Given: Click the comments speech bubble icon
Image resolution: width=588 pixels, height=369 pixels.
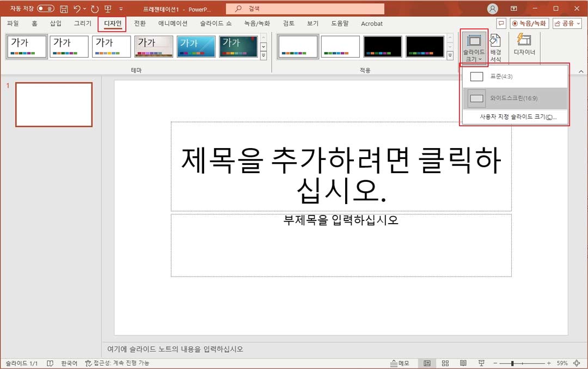Looking at the screenshot, I should [x=501, y=23].
